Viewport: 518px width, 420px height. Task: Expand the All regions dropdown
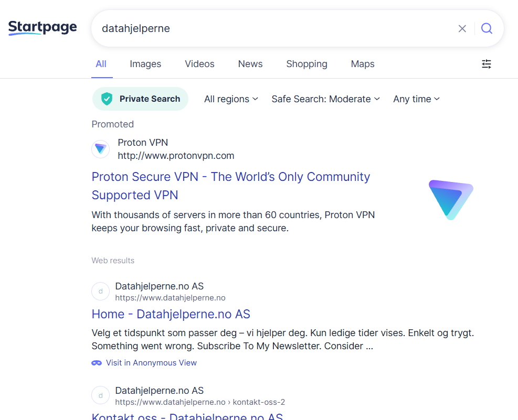[231, 99]
